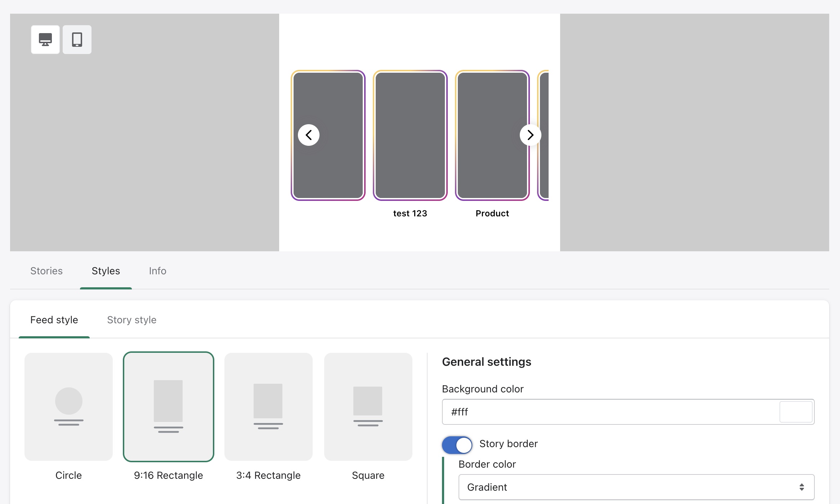Choose the 9:16 Rectangle feed shape
This screenshot has height=504, width=840.
coord(168,407)
